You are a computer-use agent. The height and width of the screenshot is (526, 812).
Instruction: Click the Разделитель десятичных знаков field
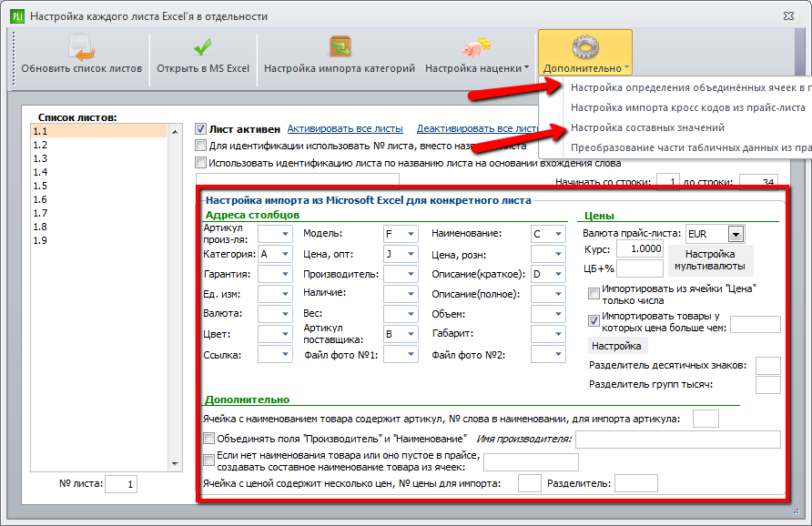pyautogui.click(x=767, y=366)
